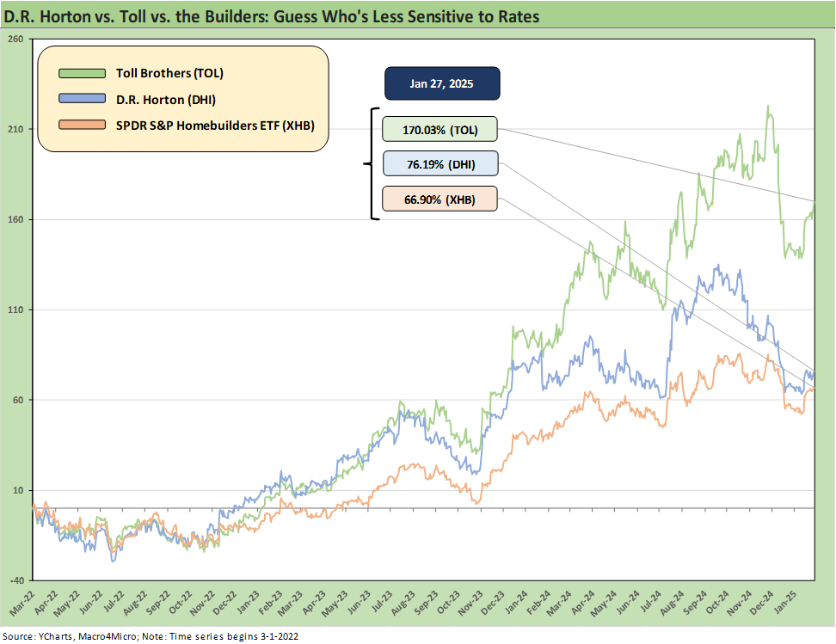836x644 pixels.
Task: Click the 170.03% (TOL) value label
Action: [x=440, y=130]
